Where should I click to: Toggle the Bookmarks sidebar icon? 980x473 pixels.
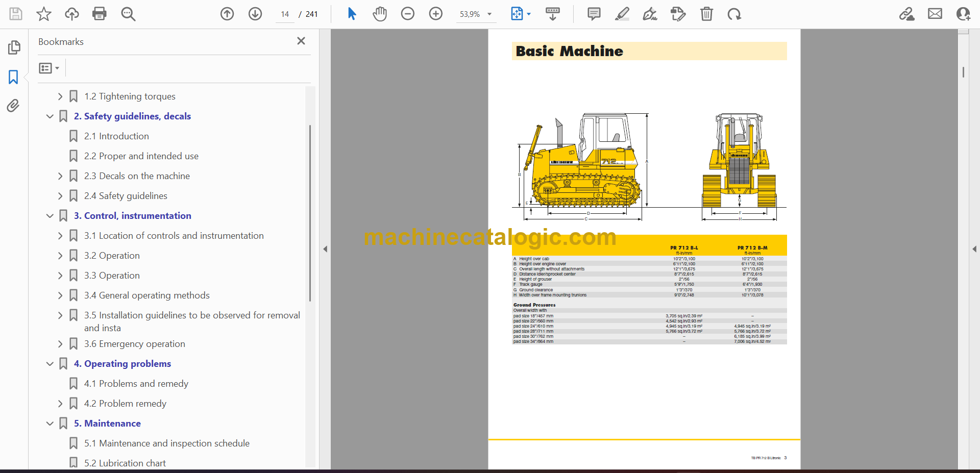13,77
